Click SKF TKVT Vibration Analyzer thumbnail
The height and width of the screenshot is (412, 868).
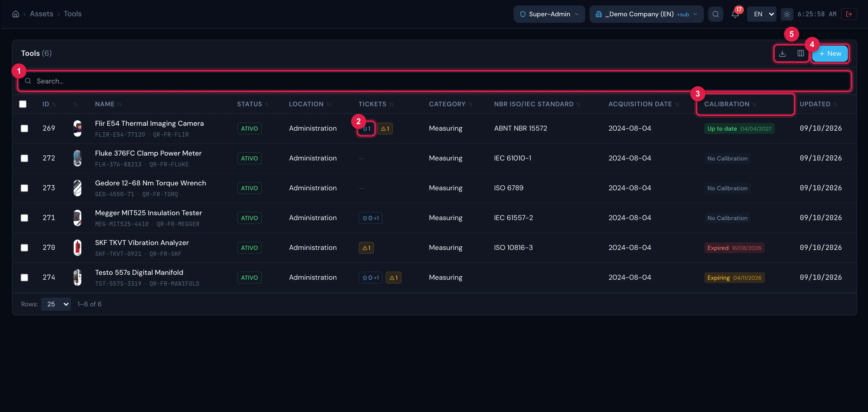(77, 248)
